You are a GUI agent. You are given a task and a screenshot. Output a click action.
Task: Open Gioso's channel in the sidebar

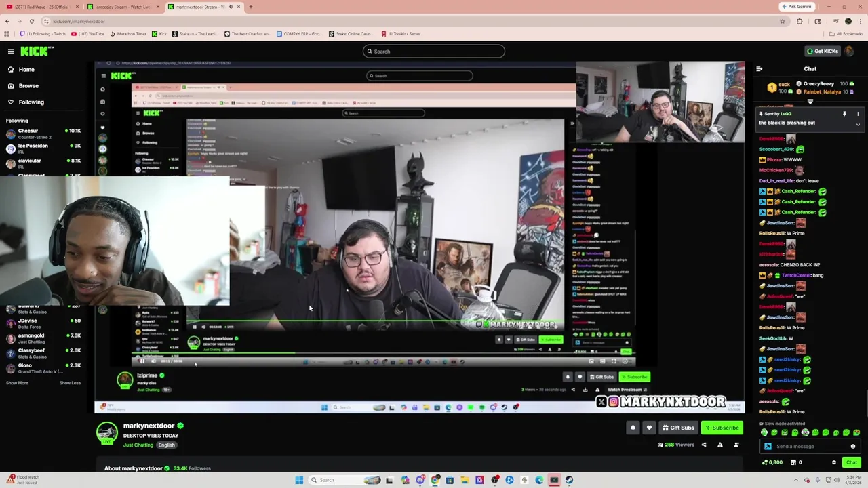point(42,368)
